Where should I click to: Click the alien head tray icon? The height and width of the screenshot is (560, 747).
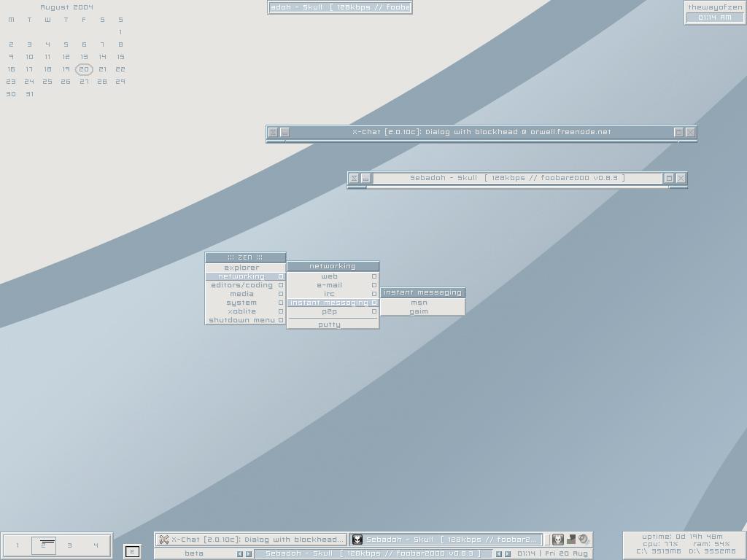[558, 540]
